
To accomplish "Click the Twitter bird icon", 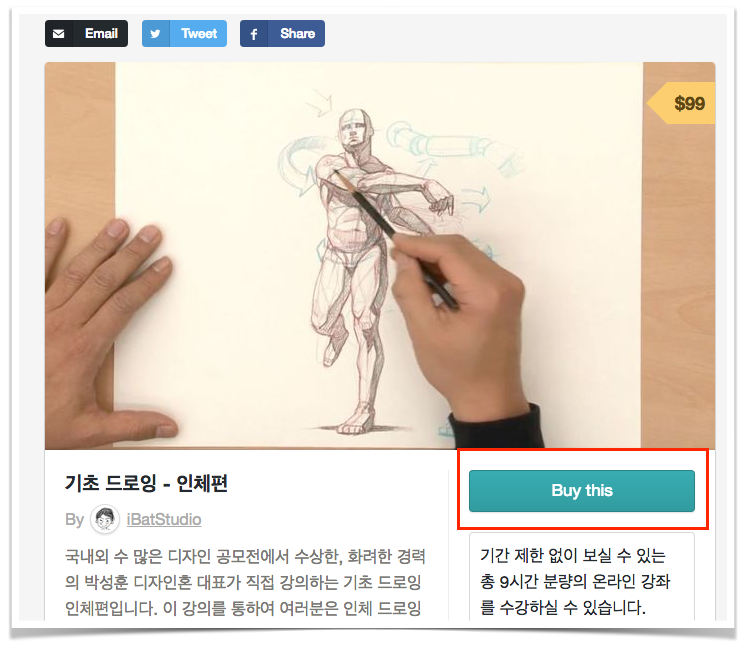I will tap(156, 34).
